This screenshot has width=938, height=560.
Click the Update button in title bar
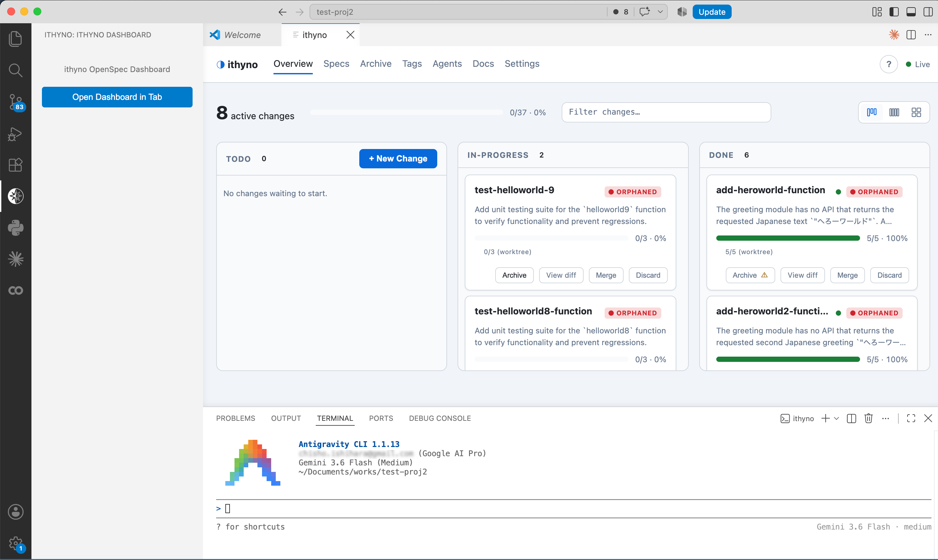click(x=712, y=12)
